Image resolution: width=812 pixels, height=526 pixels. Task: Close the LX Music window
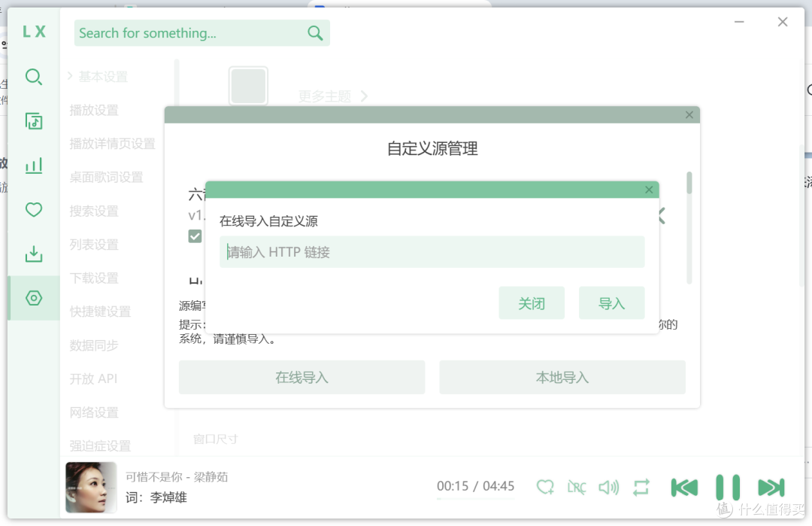[x=783, y=22]
